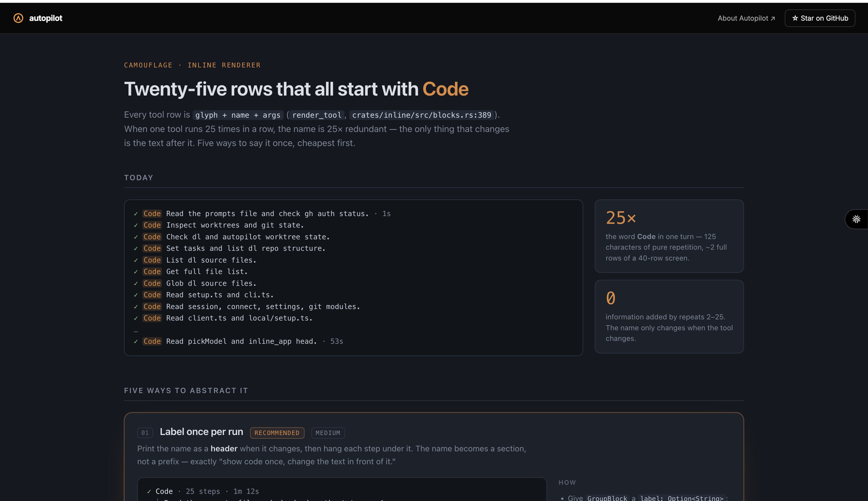Viewport: 868px width, 501px height.
Task: Open the About Autopilot link
Action: (746, 18)
